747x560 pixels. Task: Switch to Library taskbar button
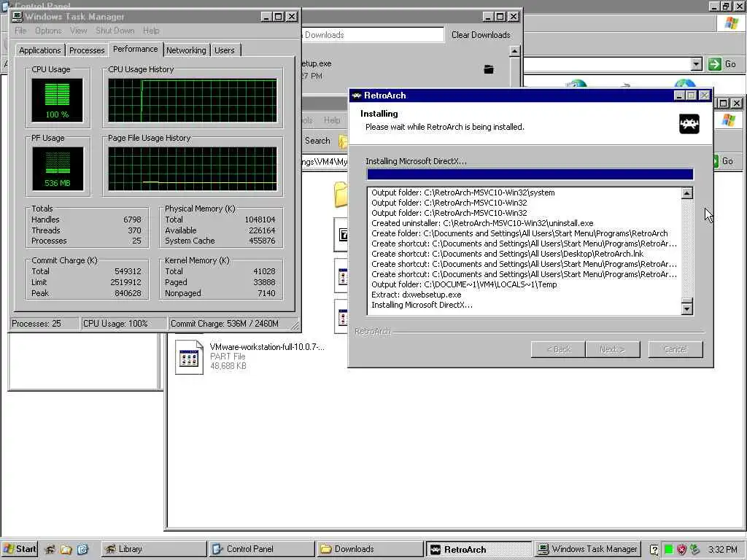coord(153,549)
